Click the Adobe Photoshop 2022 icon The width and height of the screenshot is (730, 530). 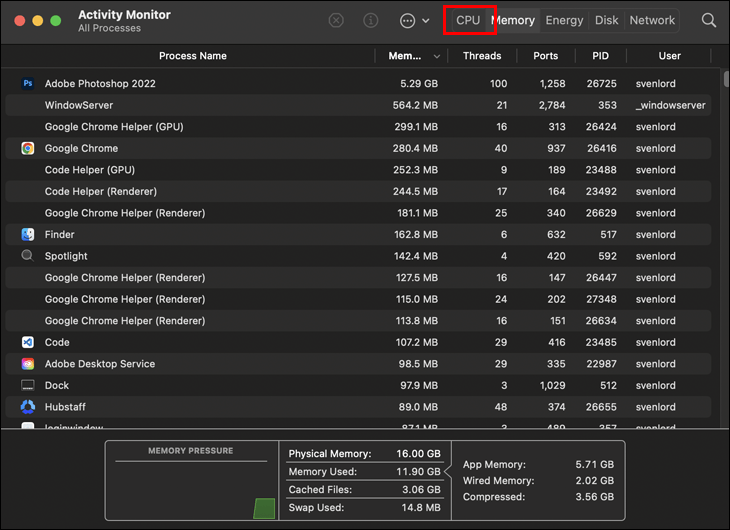[x=27, y=84]
